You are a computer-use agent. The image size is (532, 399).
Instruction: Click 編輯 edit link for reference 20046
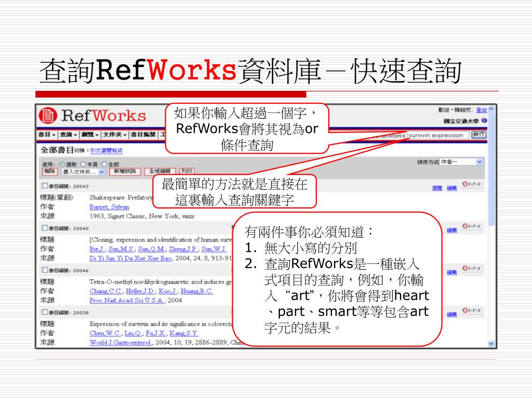(451, 272)
